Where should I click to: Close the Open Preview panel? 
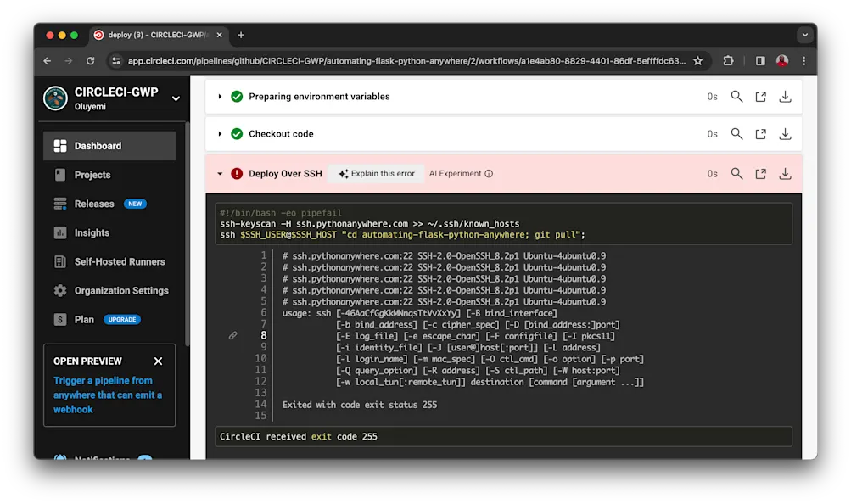point(158,361)
